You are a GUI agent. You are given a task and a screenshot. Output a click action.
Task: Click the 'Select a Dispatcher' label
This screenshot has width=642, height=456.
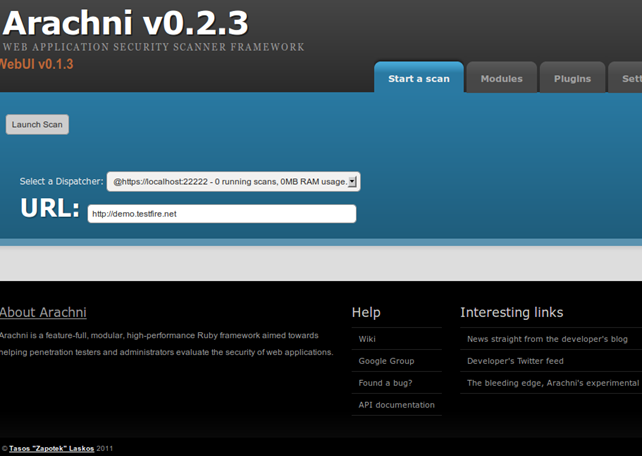(61, 182)
